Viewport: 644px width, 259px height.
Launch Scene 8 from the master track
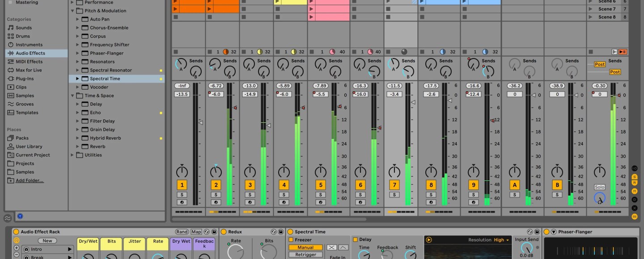607,17
